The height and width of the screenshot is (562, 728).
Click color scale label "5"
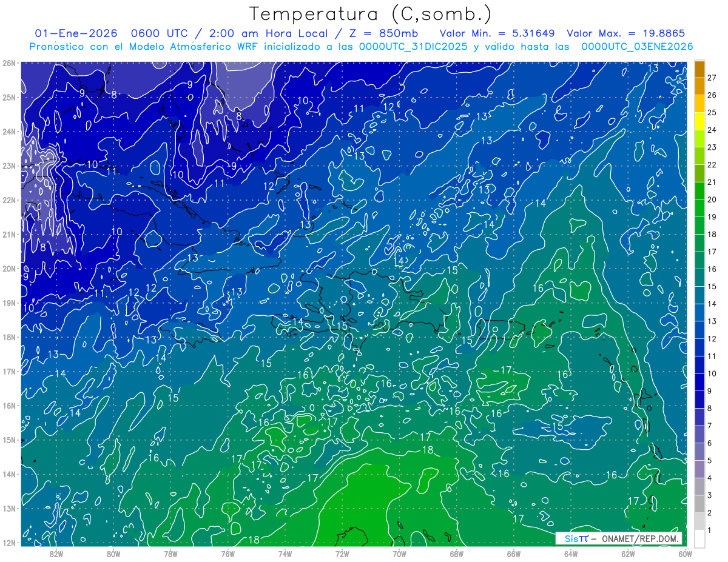coord(709,461)
